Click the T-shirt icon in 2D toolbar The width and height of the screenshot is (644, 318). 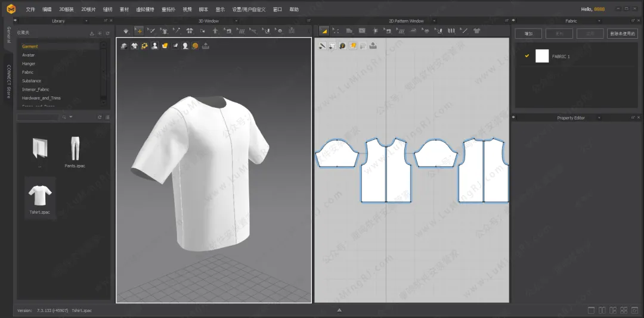tap(476, 30)
